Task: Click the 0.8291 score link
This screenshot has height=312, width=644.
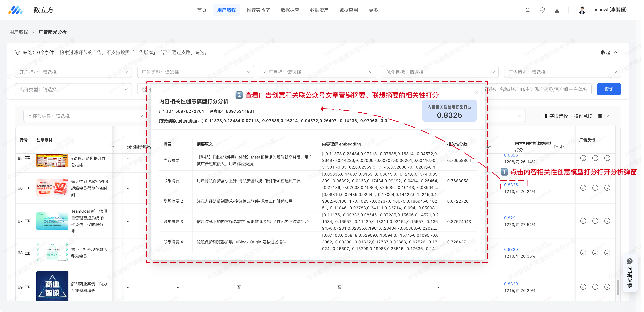Action: [511, 218]
